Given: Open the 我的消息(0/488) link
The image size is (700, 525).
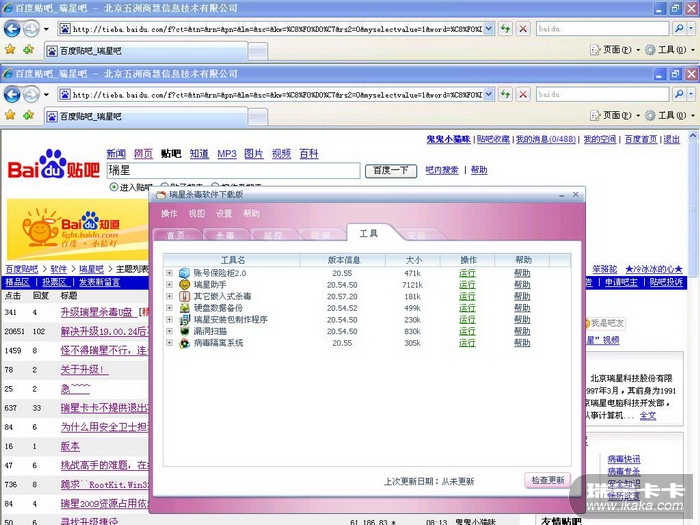Looking at the screenshot, I should point(546,139).
